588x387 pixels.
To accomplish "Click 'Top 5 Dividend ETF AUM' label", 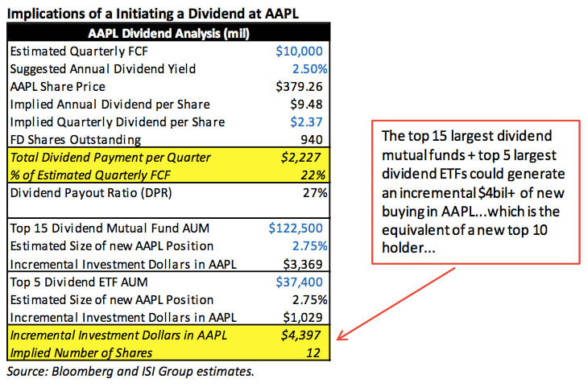I will pyautogui.click(x=79, y=282).
